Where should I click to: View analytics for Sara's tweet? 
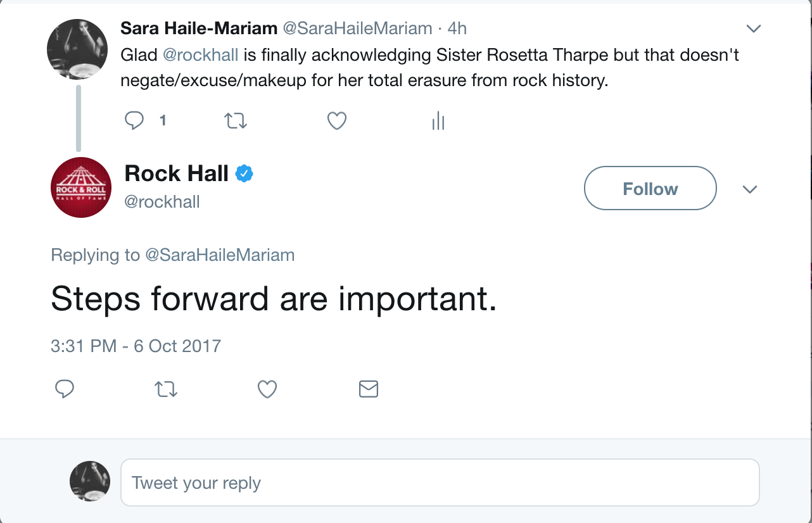(438, 120)
